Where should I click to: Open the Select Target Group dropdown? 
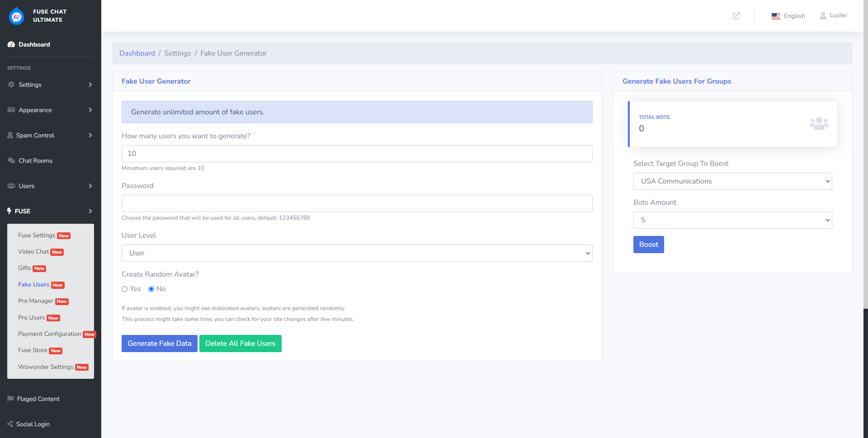coord(732,181)
